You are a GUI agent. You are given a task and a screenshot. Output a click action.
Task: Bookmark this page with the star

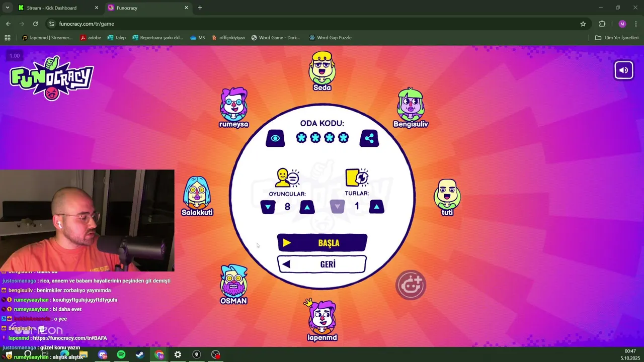[x=583, y=24]
